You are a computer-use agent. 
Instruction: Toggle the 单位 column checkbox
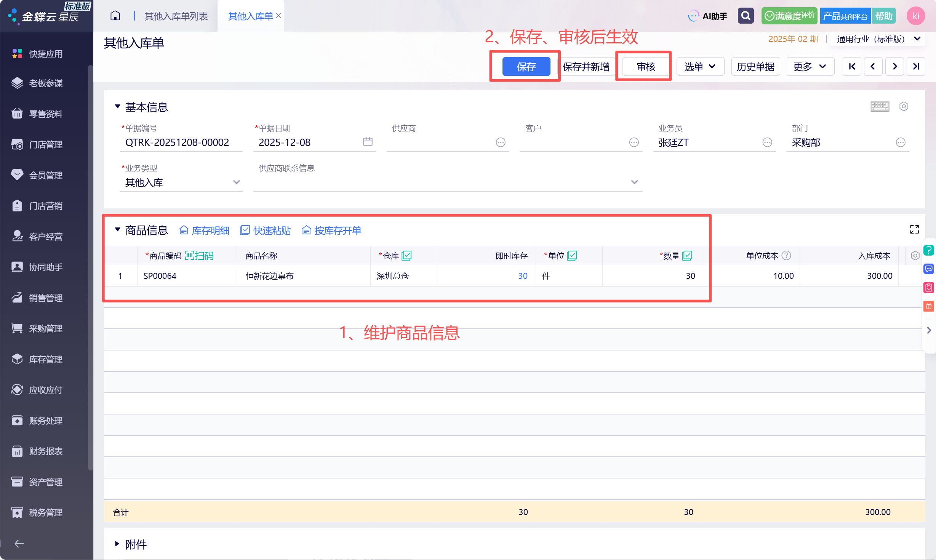572,256
